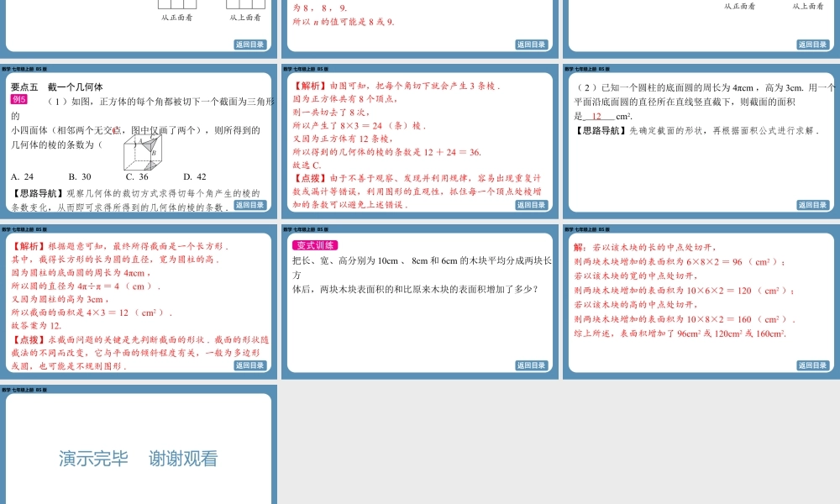Click 返回目录 on the top-middle slide

click(531, 45)
